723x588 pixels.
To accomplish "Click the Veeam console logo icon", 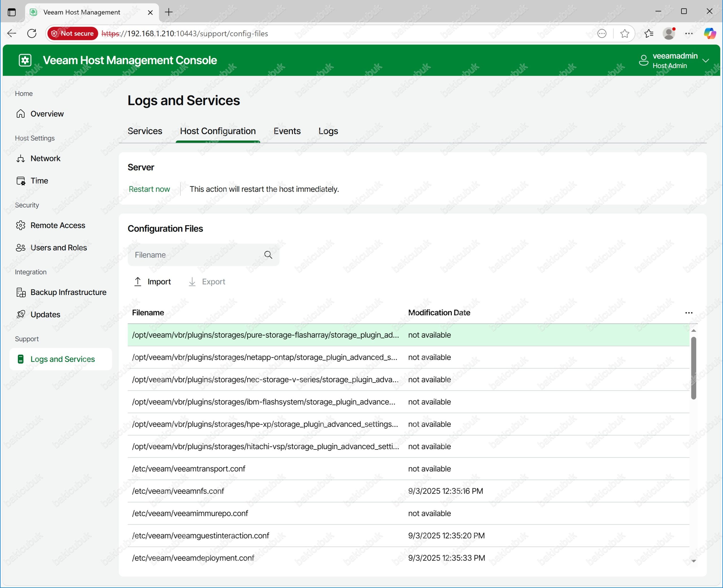I will click(x=25, y=60).
